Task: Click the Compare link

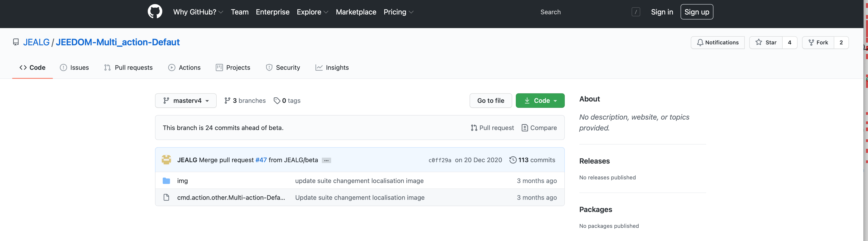Action: coord(539,128)
